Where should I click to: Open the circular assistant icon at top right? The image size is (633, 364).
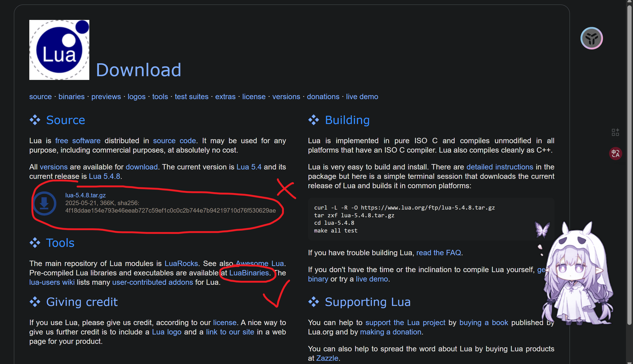pos(592,38)
